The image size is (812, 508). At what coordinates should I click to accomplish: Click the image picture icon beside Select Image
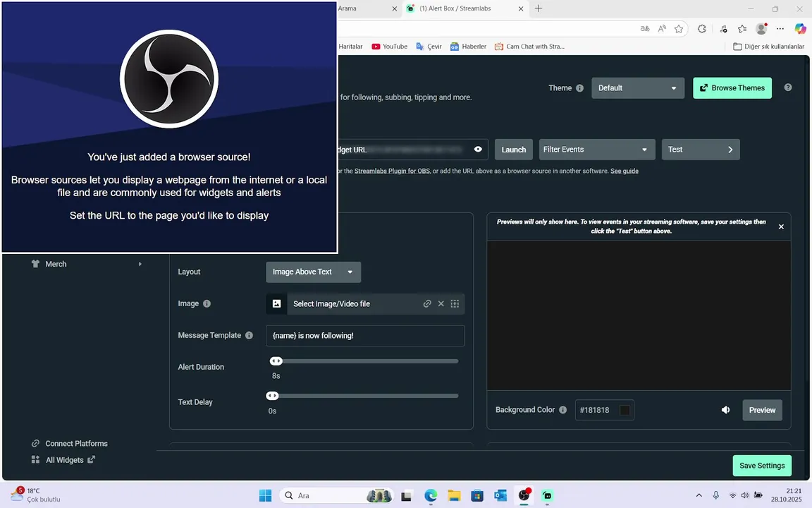276,304
